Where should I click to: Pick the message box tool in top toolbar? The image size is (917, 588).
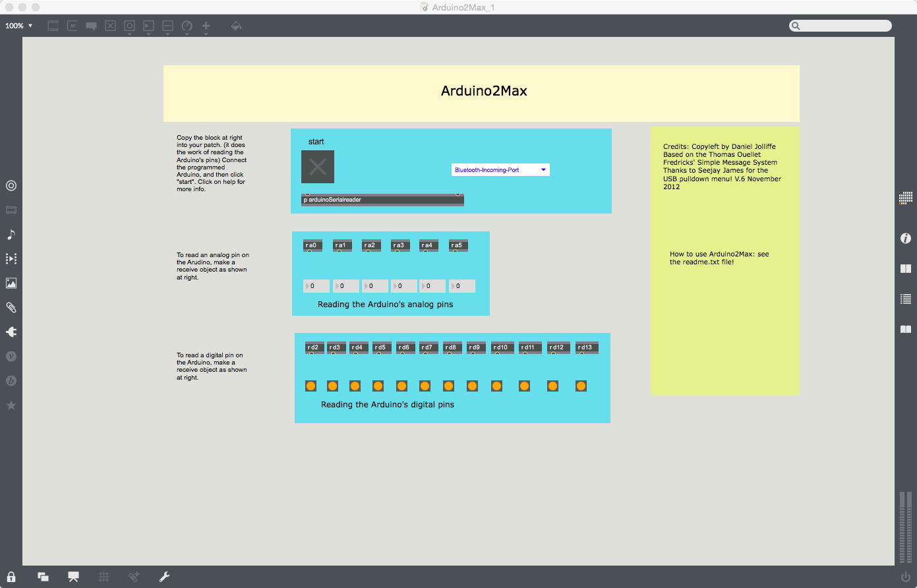tap(73, 26)
